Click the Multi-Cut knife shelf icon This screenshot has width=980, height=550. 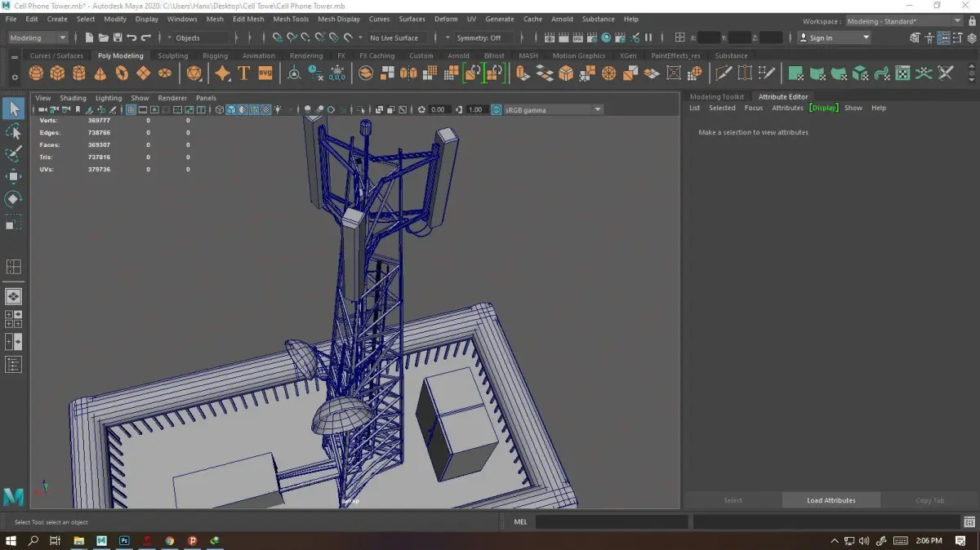724,73
